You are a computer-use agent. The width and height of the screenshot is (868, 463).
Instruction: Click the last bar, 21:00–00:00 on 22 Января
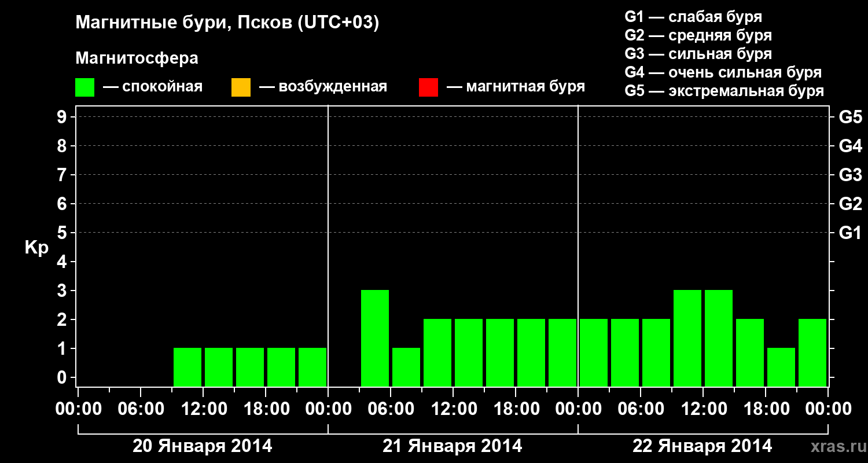click(812, 352)
